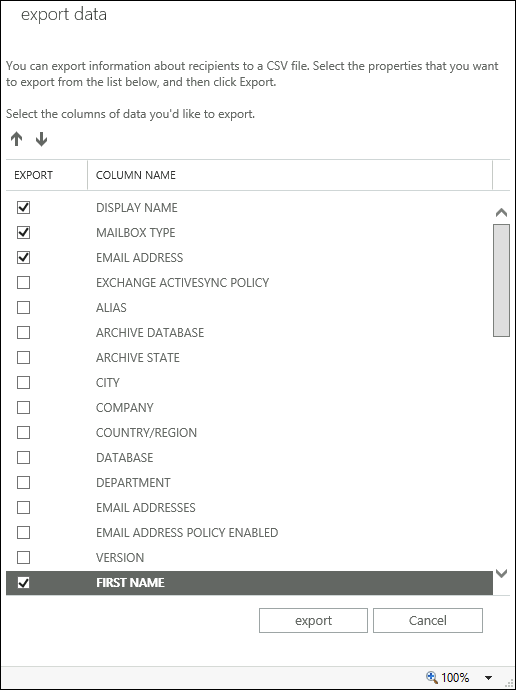Move selected column down with arrow
This screenshot has width=516, height=690.
tap(41, 139)
